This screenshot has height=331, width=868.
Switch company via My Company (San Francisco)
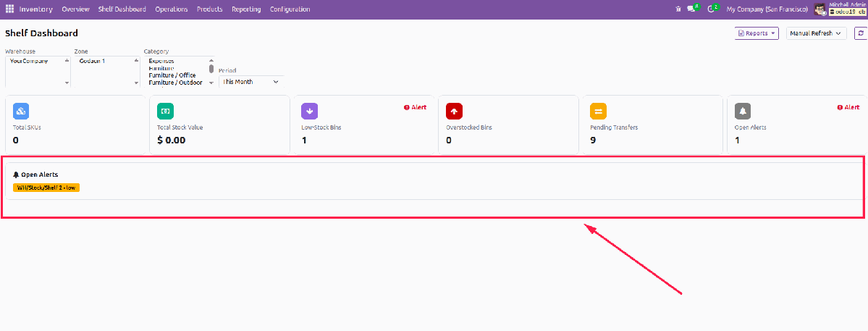pyautogui.click(x=767, y=9)
